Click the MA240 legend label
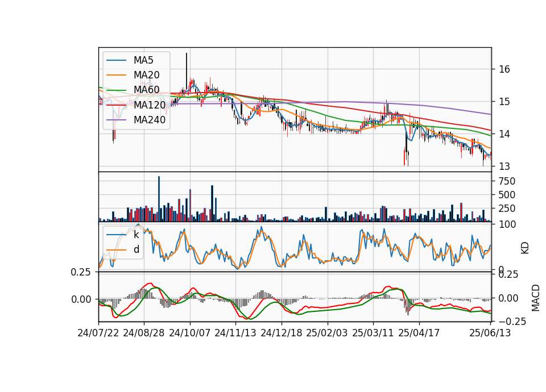The image size is (546, 392). (x=150, y=120)
